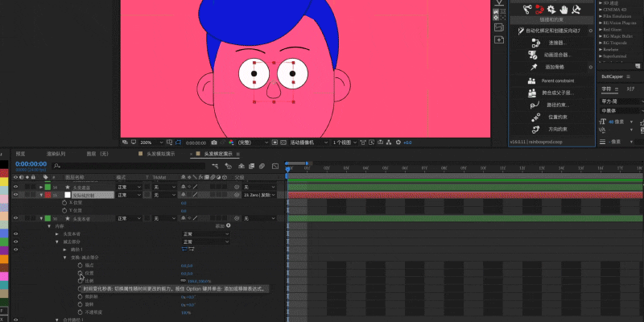The width and height of the screenshot is (644, 322).
Task: Click the reset exposure icon beside +0.0
Action: [398, 142]
